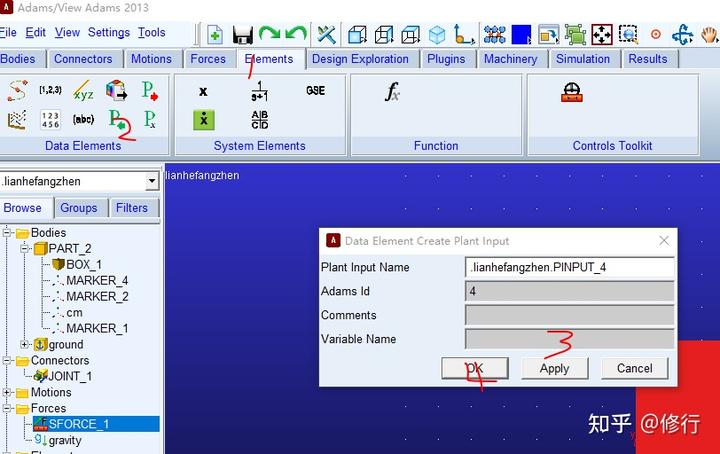This screenshot has width=720, height=454.
Task: Pick the blue background color swatch
Action: [521, 35]
